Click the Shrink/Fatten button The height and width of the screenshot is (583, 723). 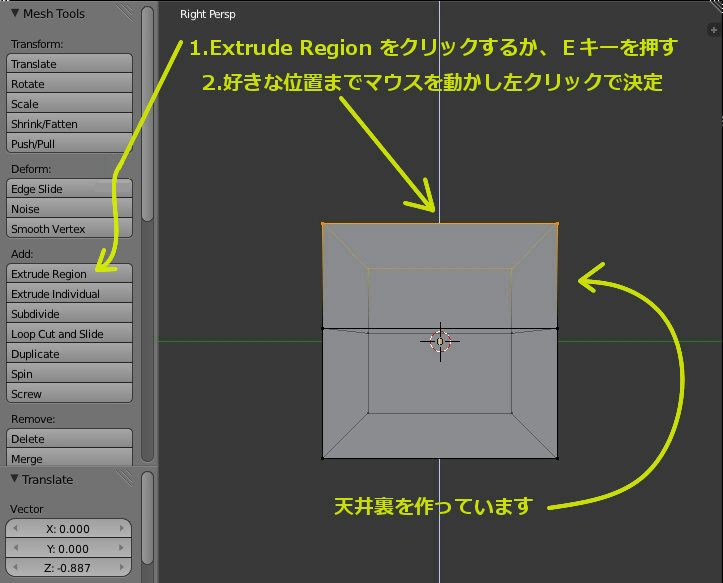69,124
